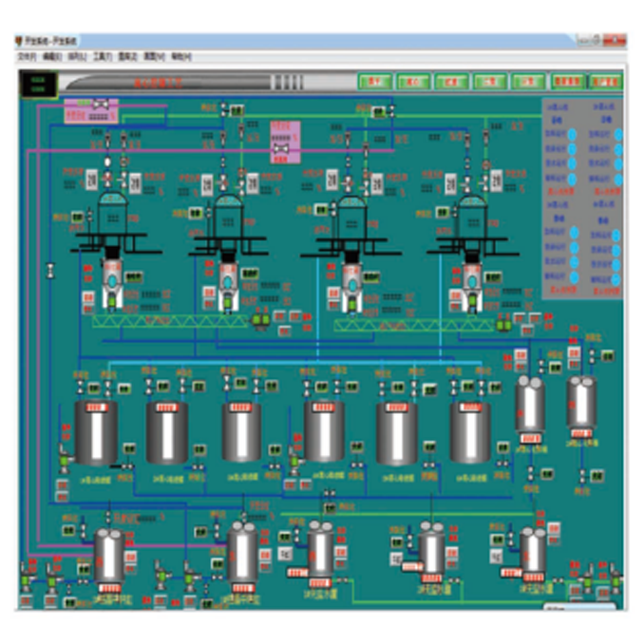Click the pink valve box in top center

point(285,142)
